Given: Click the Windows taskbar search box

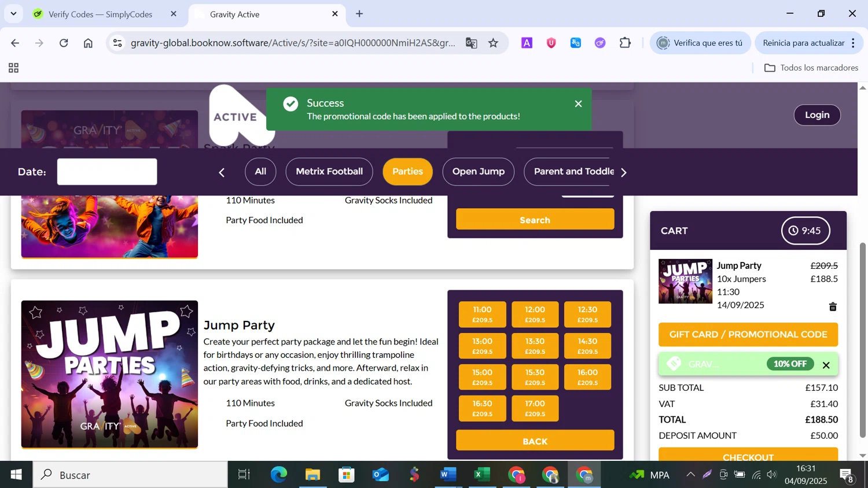Looking at the screenshot, I should click(x=130, y=475).
